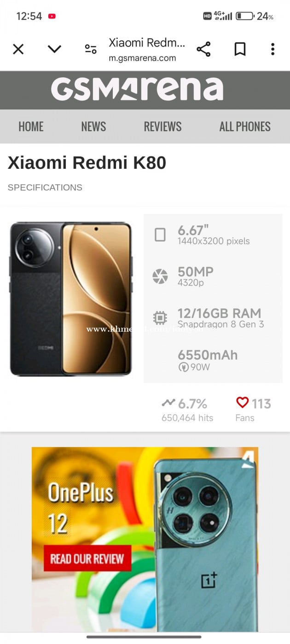Tap the camera shutter icon

[x=160, y=276]
